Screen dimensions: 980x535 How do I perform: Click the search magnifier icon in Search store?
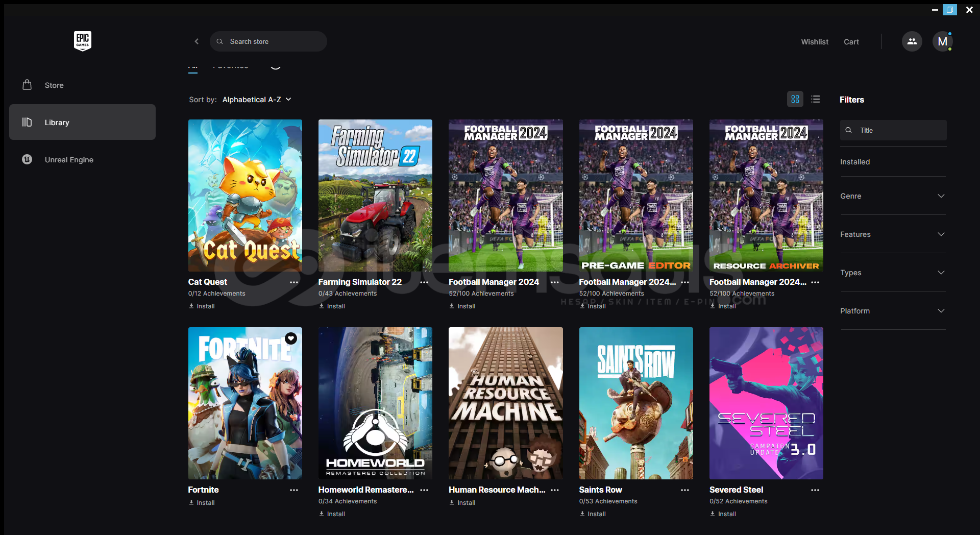tap(220, 41)
